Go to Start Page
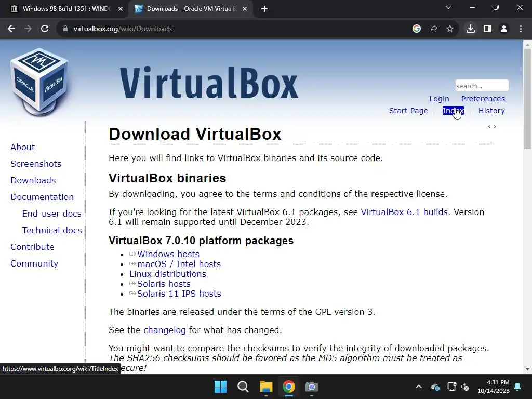This screenshot has width=532, height=399. tap(408, 111)
